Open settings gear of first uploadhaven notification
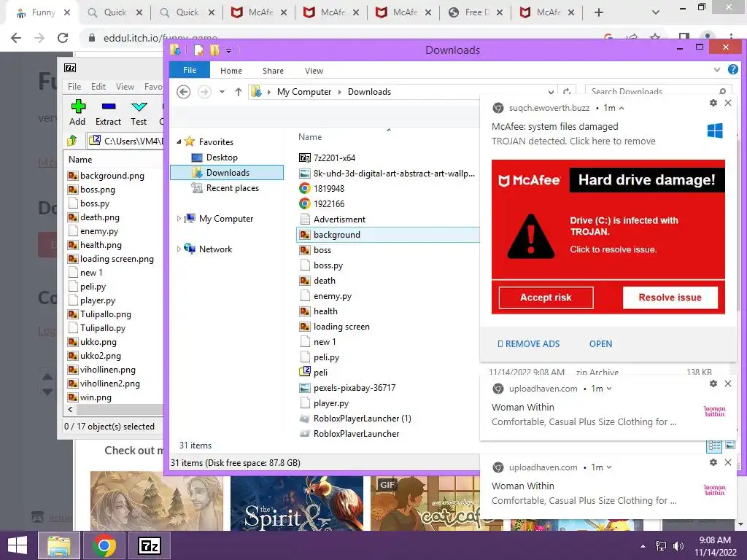The height and width of the screenshot is (560, 747). coord(713,384)
